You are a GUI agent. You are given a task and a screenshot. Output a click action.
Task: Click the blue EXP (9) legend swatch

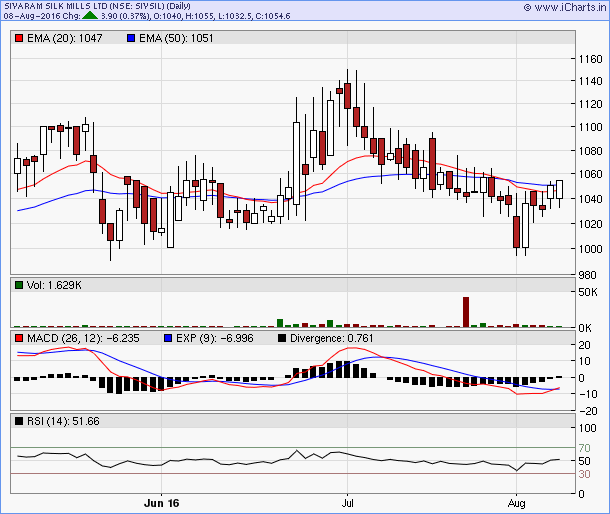tap(168, 338)
